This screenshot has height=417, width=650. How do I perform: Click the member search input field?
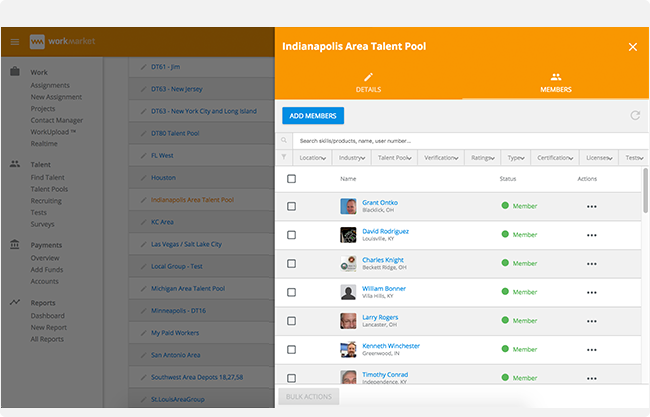471,141
